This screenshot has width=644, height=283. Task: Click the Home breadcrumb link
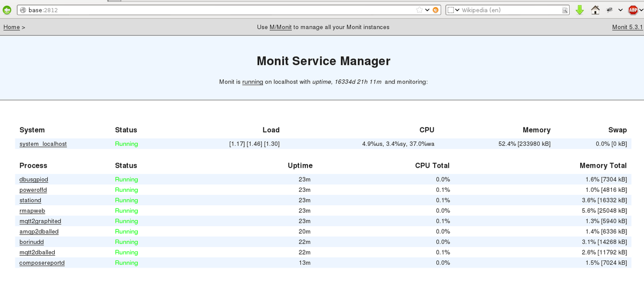(11, 27)
